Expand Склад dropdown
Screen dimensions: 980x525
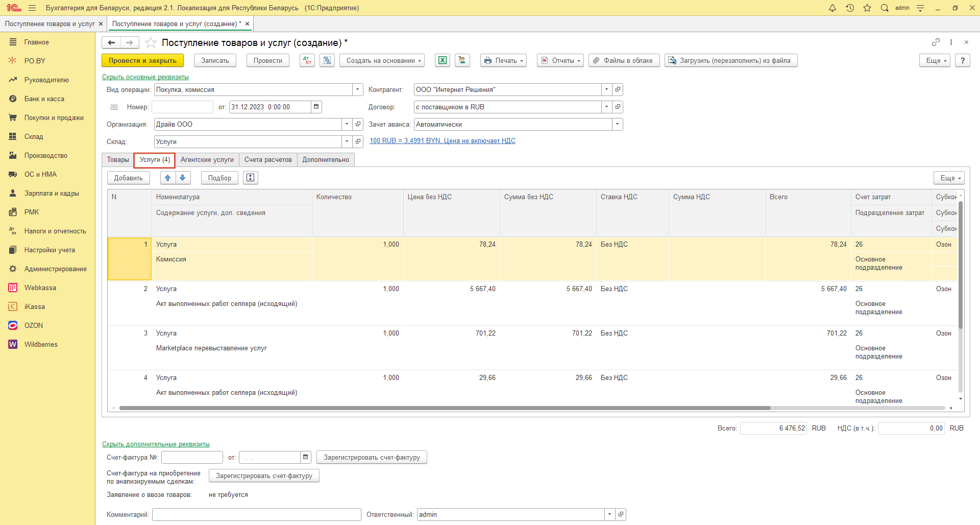[347, 141]
